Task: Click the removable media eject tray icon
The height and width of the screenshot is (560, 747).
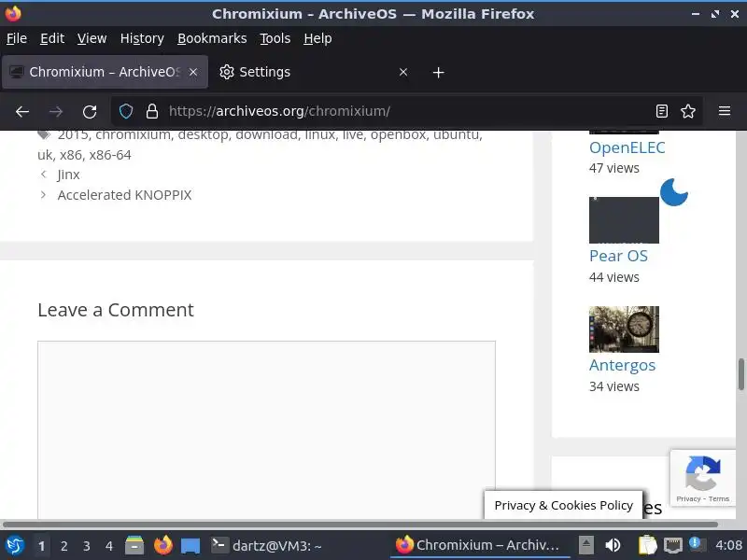Action: tap(586, 545)
